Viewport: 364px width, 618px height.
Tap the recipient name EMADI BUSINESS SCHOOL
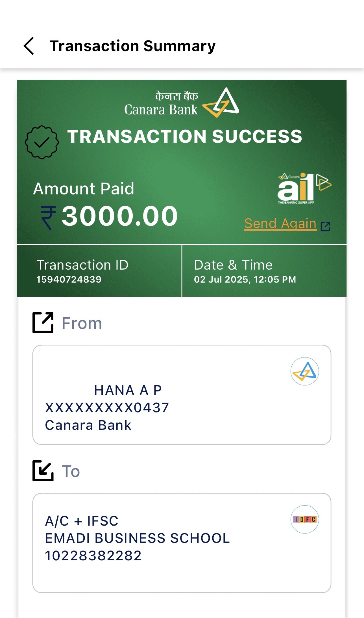137,538
